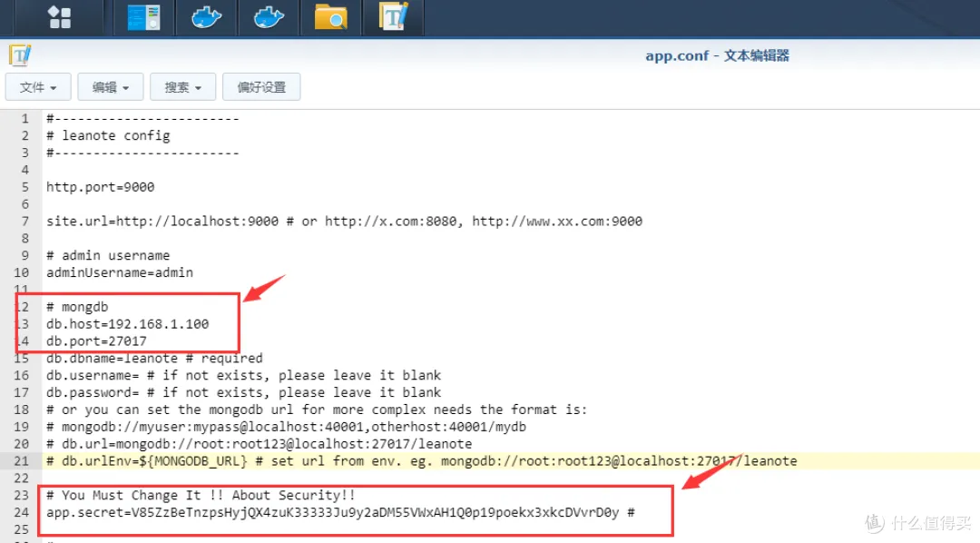Click the Control Panel taskbar icon
This screenshot has height=543, width=980.
click(x=142, y=17)
